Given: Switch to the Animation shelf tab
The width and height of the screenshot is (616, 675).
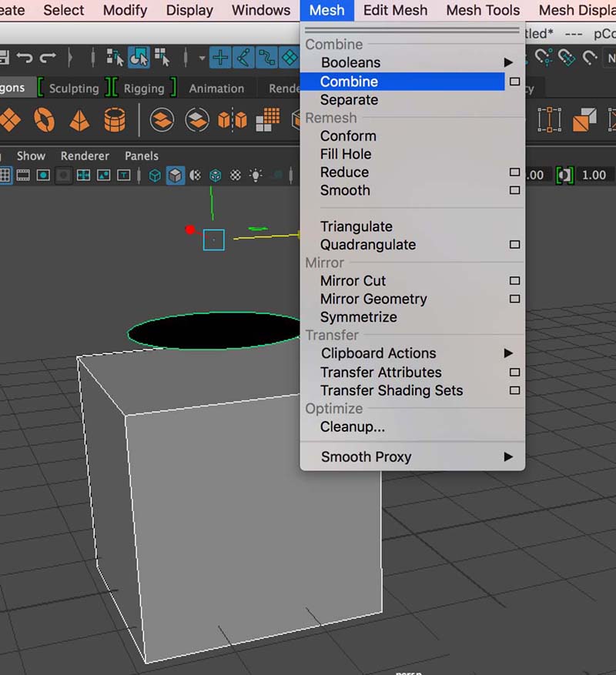Looking at the screenshot, I should 216,89.
